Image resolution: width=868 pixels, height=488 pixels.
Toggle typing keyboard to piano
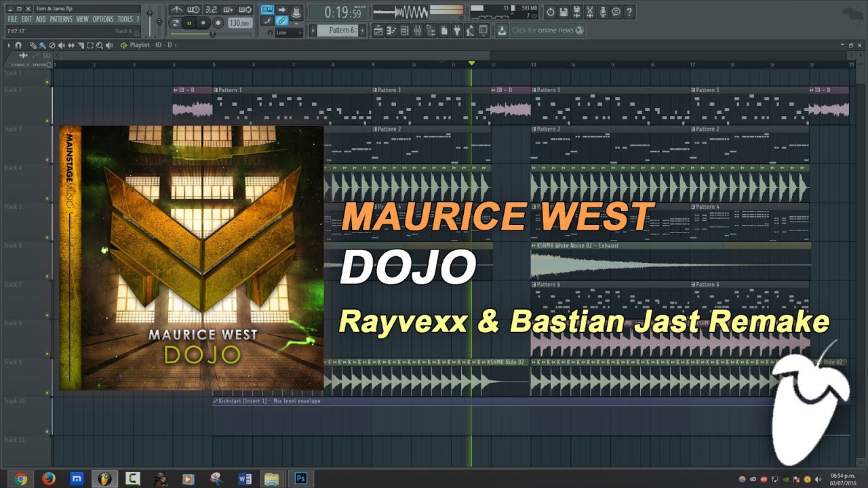click(267, 9)
